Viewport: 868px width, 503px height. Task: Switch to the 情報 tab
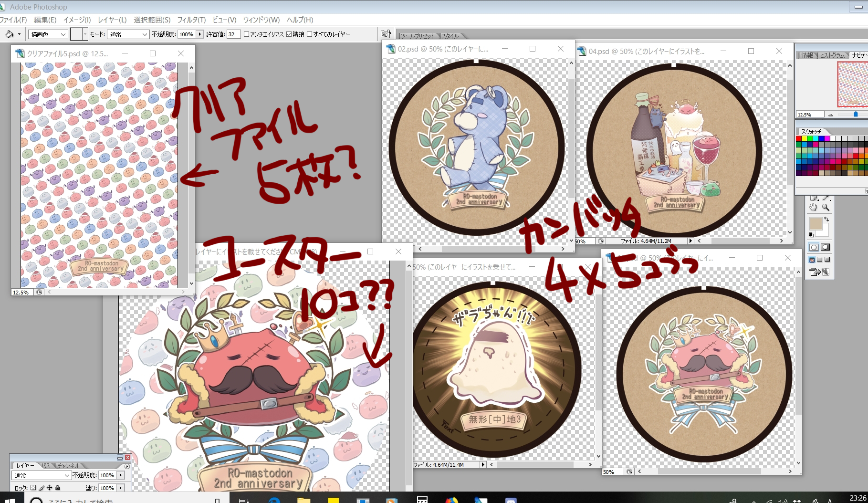coord(807,55)
